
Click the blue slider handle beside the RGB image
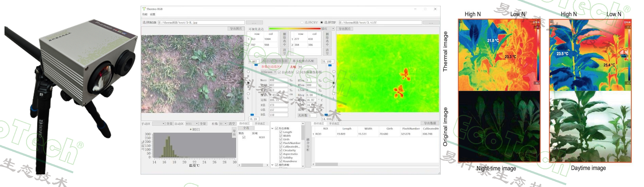[256, 65]
